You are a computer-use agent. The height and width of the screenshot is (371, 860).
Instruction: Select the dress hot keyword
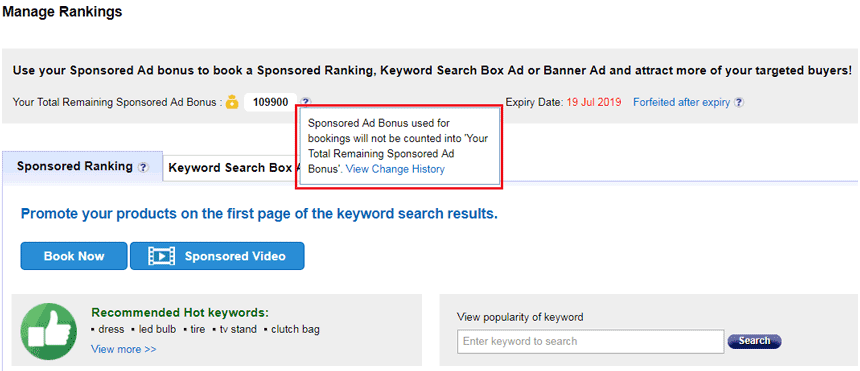111,329
